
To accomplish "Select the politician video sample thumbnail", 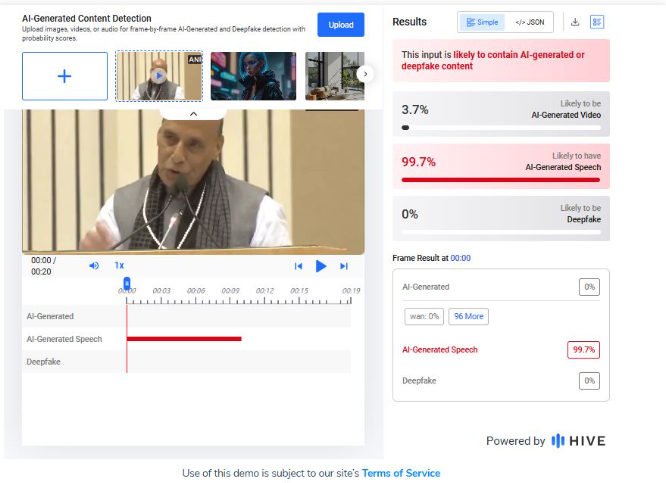I will (159, 76).
